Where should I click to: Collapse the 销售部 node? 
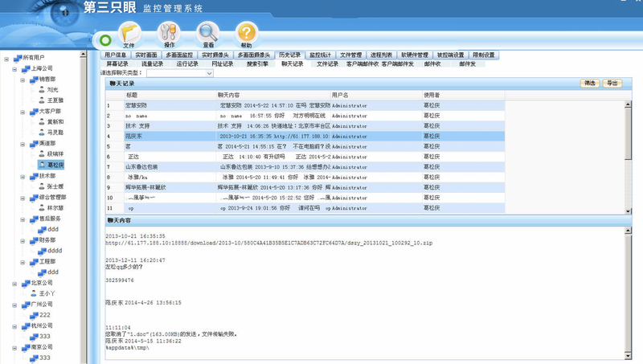pos(23,80)
